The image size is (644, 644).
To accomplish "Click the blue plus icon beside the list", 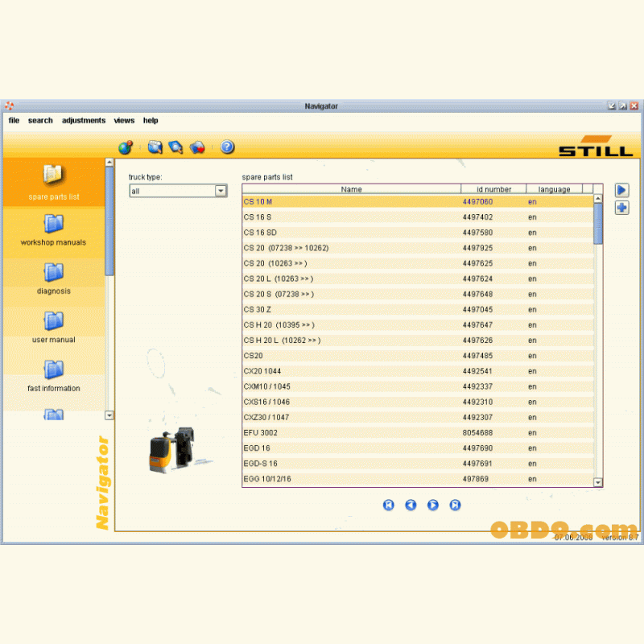I will [x=621, y=208].
